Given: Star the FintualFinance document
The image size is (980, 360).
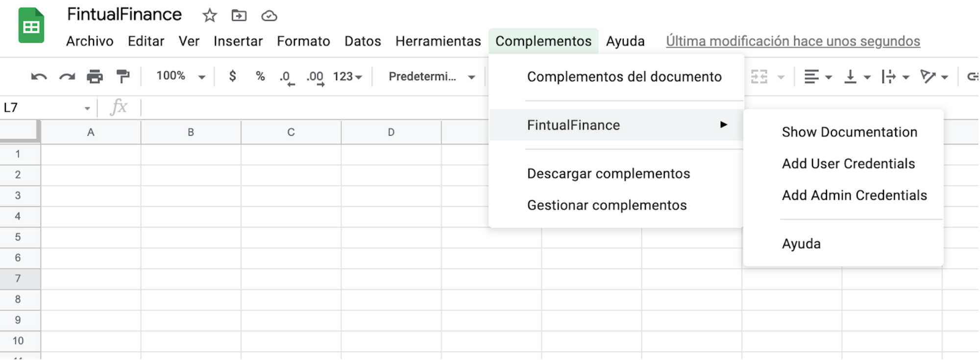Looking at the screenshot, I should (210, 16).
